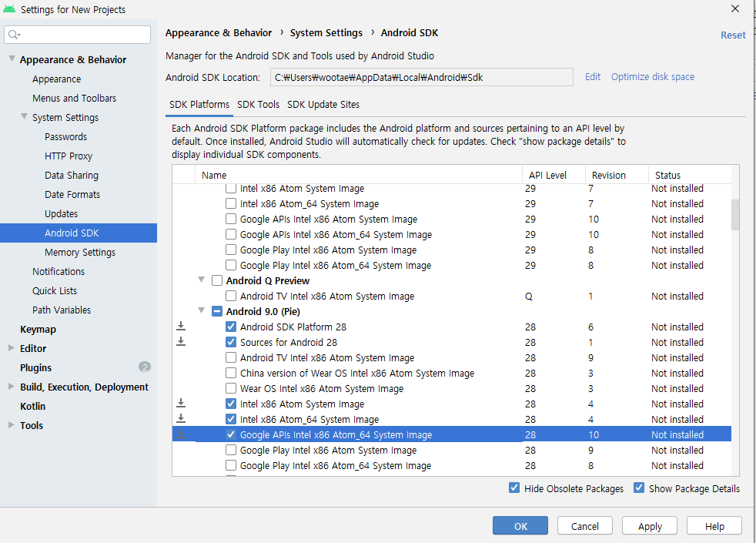Image resolution: width=756 pixels, height=543 pixels.
Task: Expand the Editor settings node
Action: pyautogui.click(x=12, y=347)
